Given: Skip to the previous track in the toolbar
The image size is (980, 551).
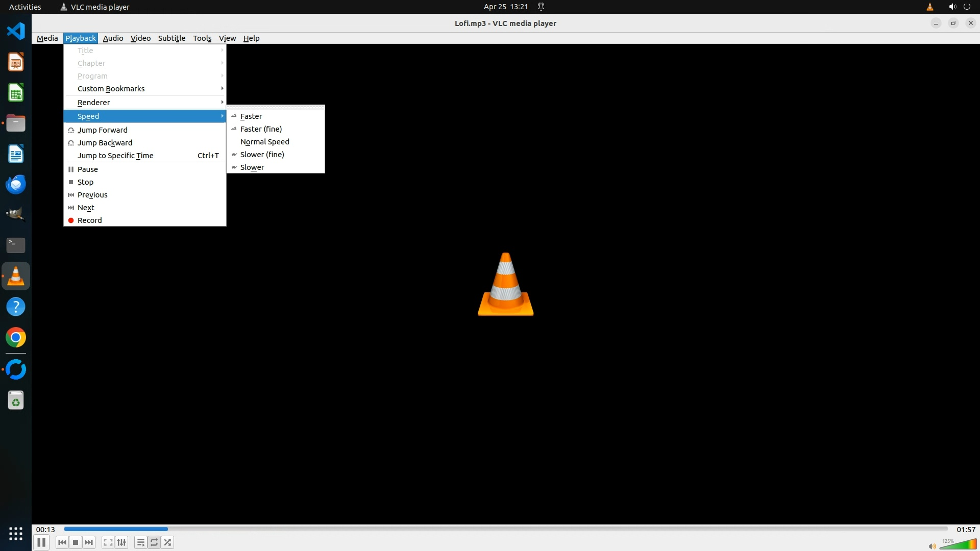Looking at the screenshot, I should (x=62, y=542).
